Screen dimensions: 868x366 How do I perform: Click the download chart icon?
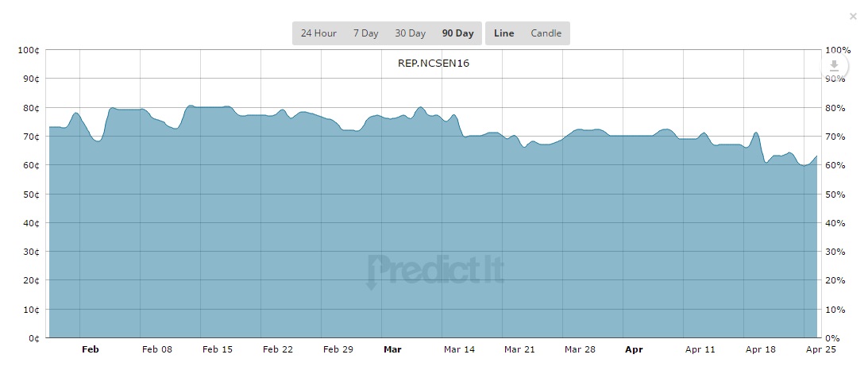pos(835,66)
